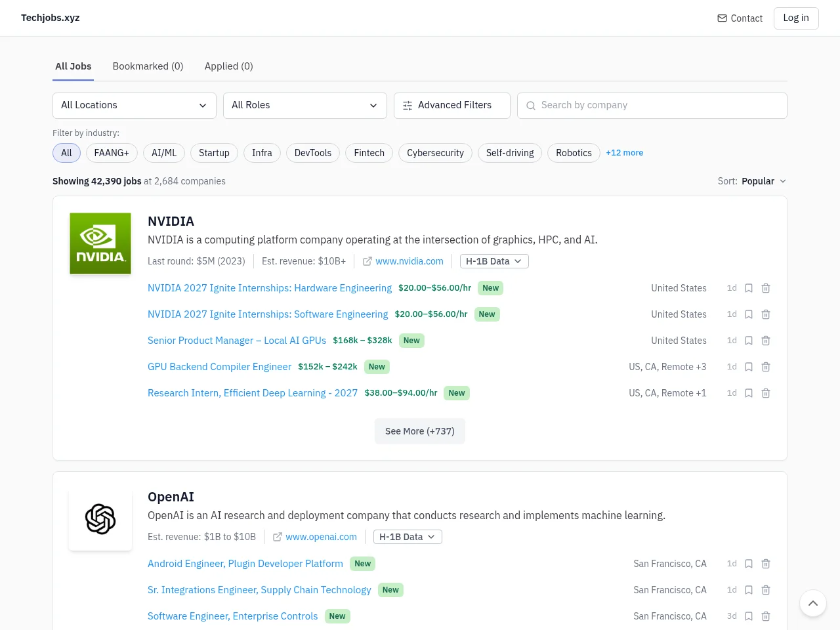840x630 pixels.
Task: Bookmark NVIDIA Hardware Engineering internship job
Action: (749, 288)
